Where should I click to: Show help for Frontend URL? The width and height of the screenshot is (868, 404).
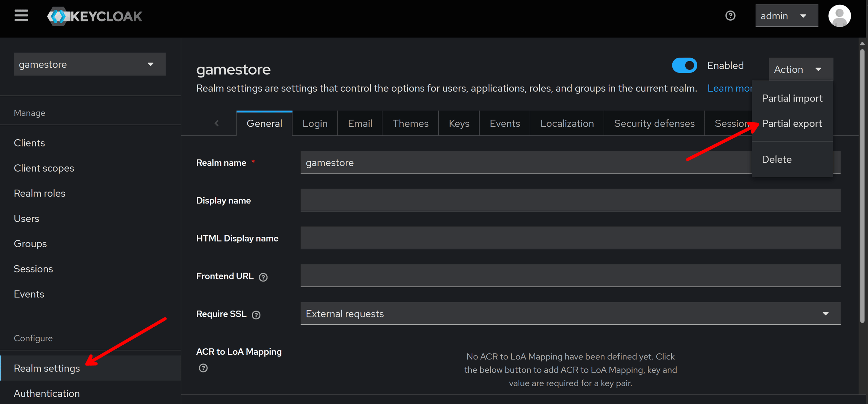point(263,277)
